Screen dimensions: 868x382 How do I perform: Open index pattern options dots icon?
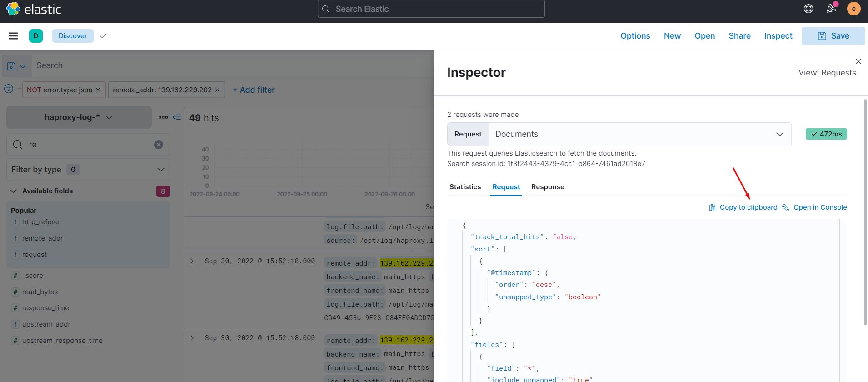(163, 117)
